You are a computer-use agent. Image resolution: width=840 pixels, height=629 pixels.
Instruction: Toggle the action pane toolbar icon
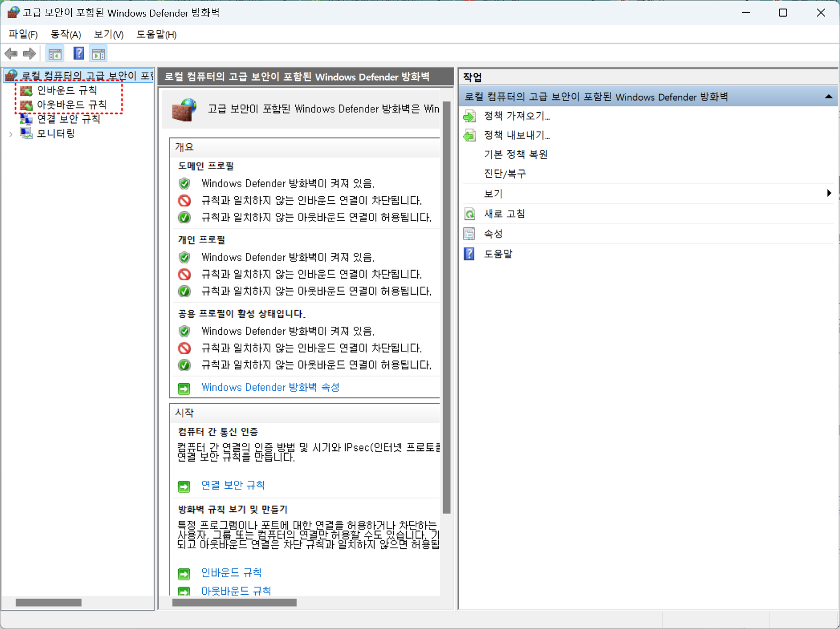click(98, 53)
